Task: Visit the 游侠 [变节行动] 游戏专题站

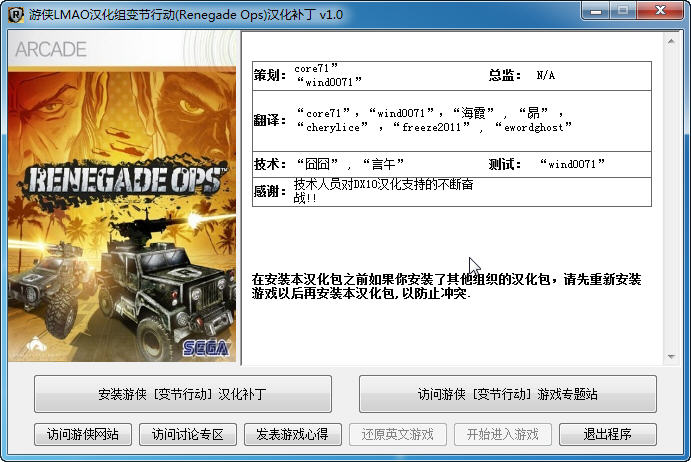Action: pyautogui.click(x=508, y=394)
